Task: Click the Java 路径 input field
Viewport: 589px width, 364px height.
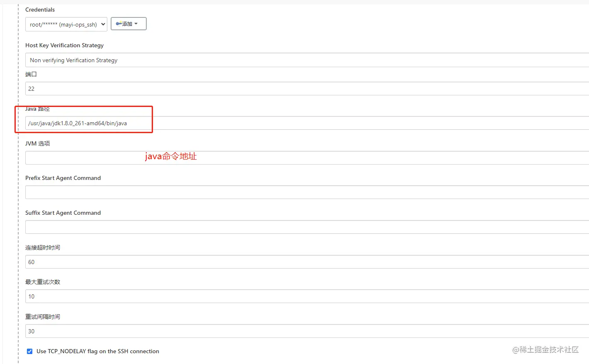Action: (307, 123)
